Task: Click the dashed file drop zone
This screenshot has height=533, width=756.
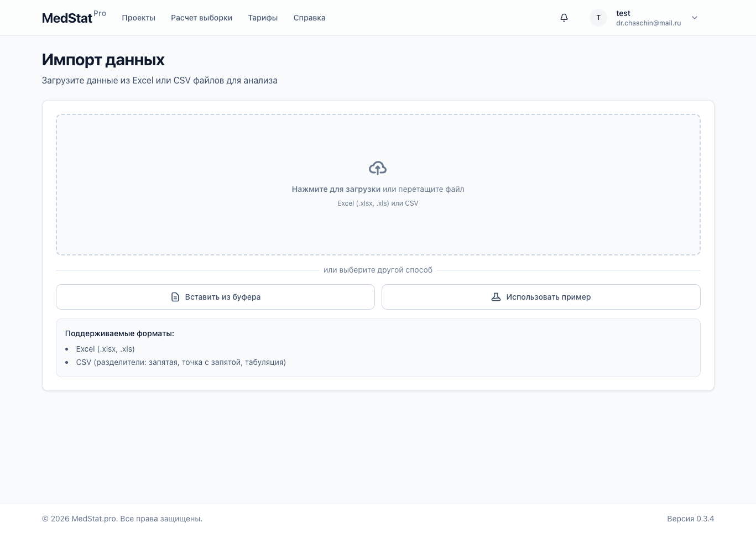Action: coord(378,185)
